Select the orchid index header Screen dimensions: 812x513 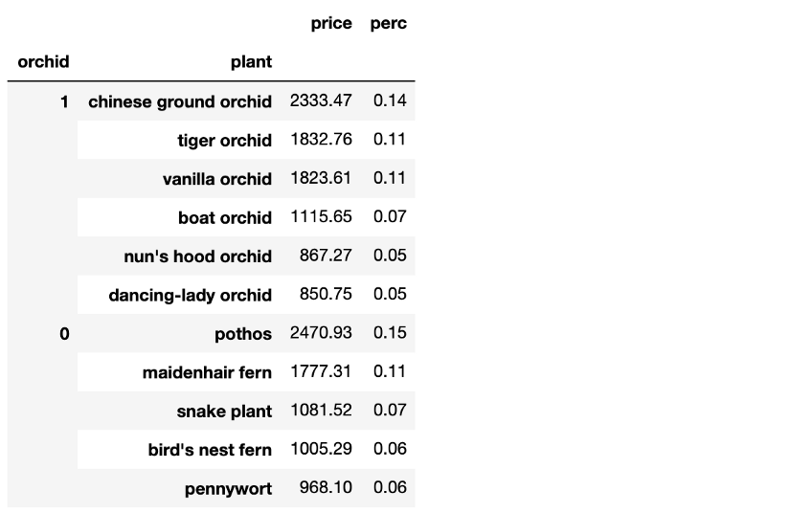43,62
